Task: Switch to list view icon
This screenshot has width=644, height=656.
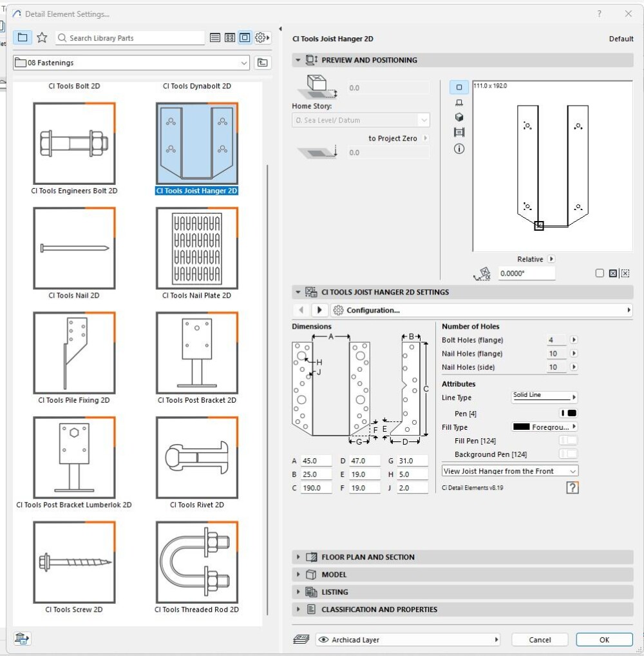Action: click(x=215, y=38)
